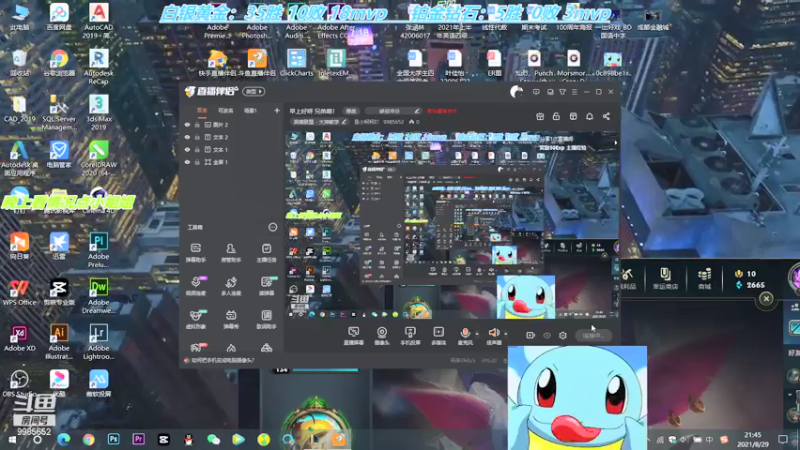Select the WPS Office desktop icon
This screenshot has height=450, width=800.
19,292
